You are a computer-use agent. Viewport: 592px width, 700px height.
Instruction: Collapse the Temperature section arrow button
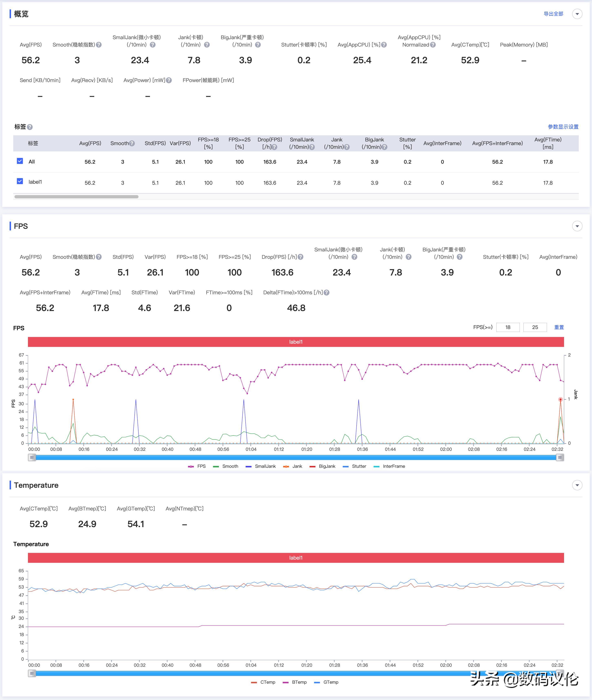click(577, 485)
